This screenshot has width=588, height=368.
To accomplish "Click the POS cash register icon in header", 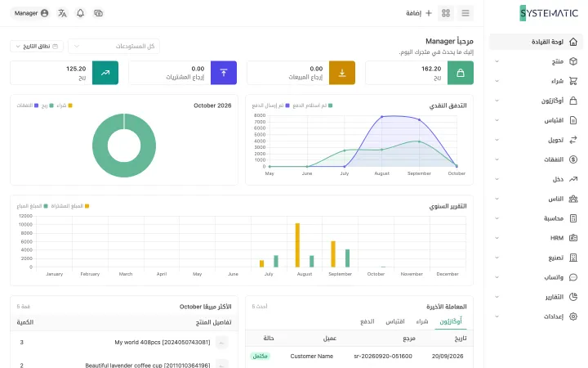I will click(x=98, y=13).
